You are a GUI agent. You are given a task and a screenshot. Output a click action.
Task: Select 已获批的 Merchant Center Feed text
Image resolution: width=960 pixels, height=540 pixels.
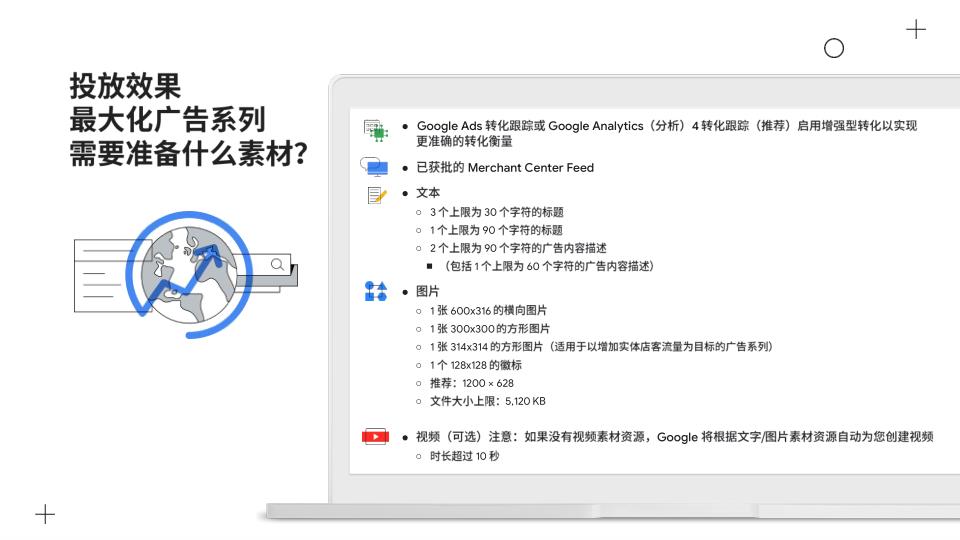[505, 168]
